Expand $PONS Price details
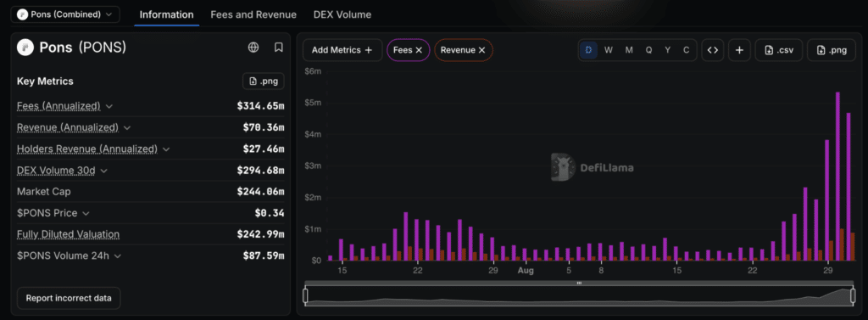 pyautogui.click(x=86, y=214)
